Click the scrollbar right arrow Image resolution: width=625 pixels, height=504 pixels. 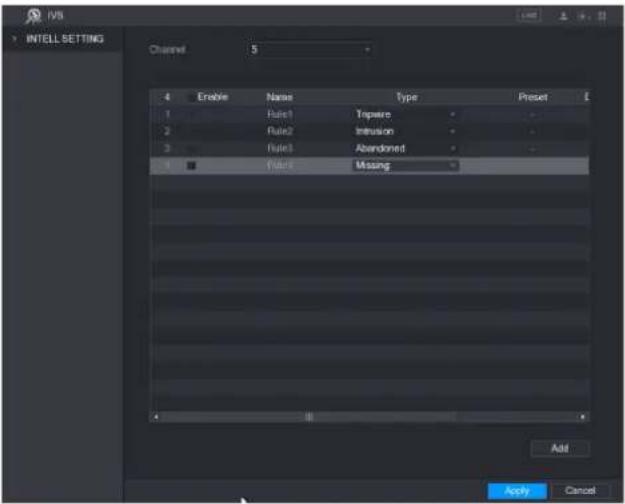(582, 417)
